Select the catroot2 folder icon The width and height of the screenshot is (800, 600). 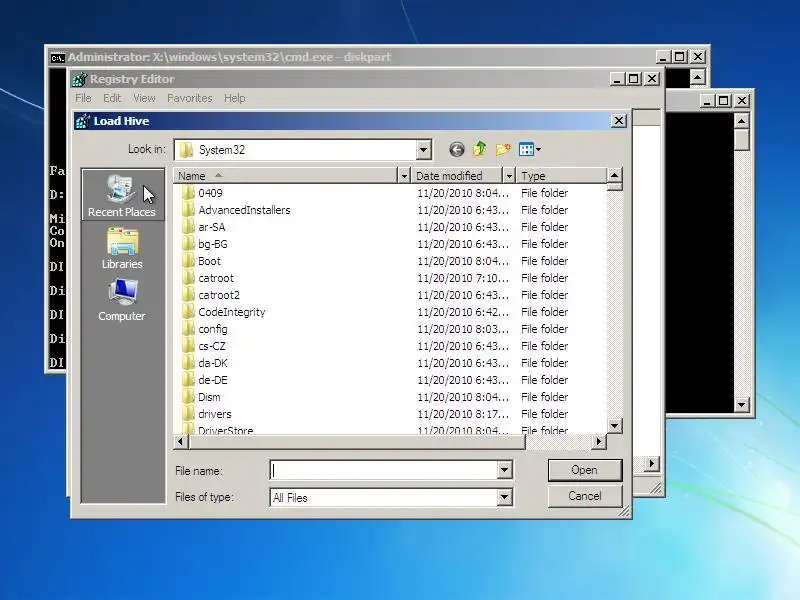click(x=188, y=295)
